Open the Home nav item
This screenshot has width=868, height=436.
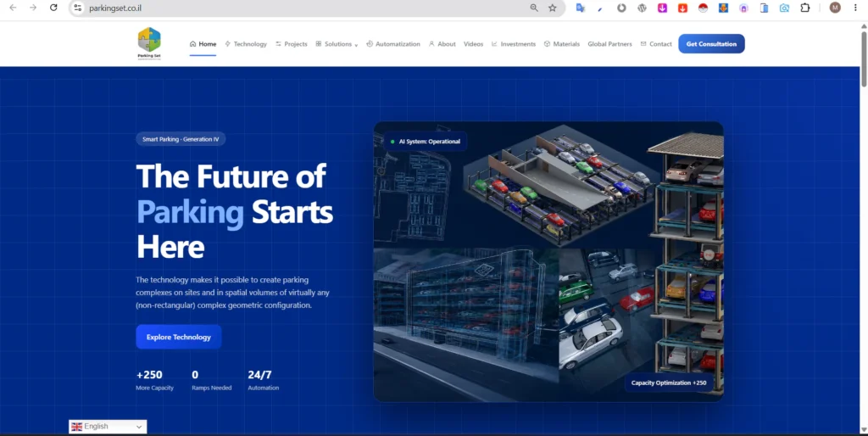click(x=203, y=44)
